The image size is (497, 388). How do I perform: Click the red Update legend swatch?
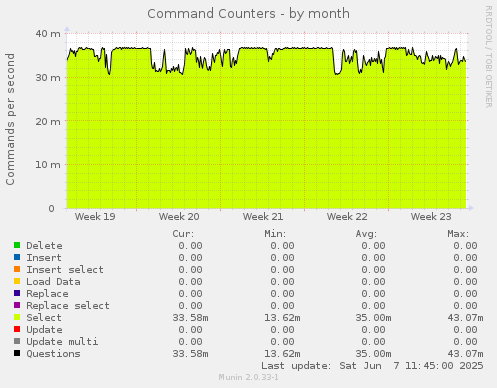(17, 329)
